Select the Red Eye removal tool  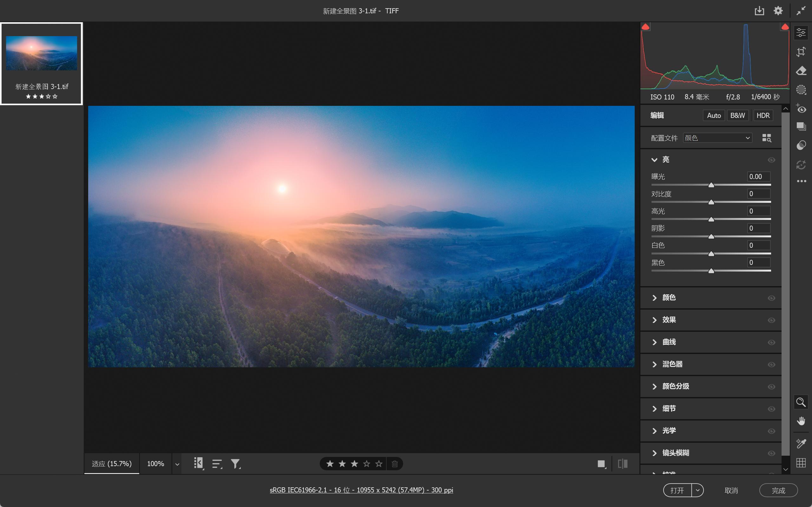coord(801,109)
